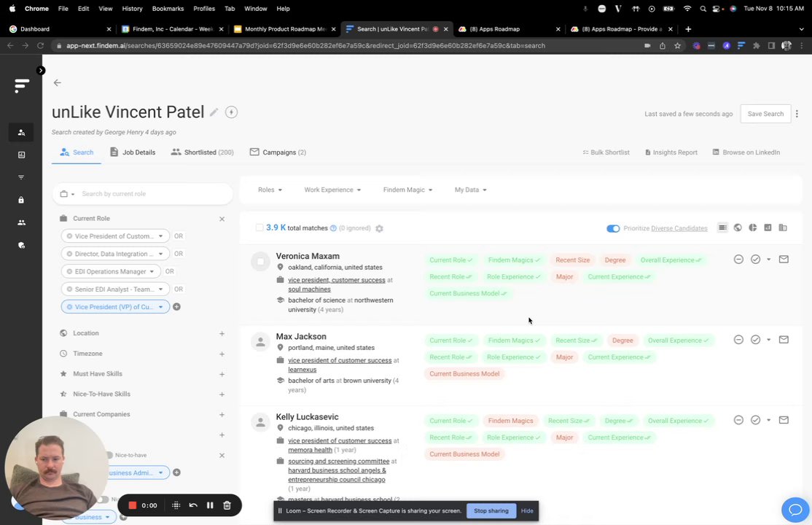Open the candidates search icon in the left sidebar

click(21, 133)
